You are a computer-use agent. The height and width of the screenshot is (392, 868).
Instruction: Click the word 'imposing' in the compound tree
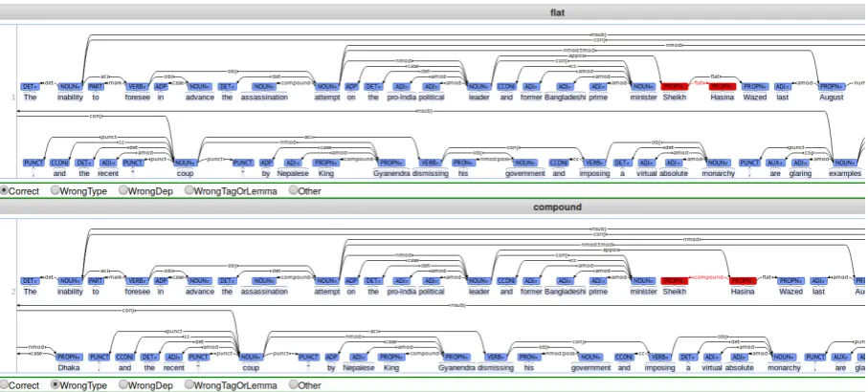659,367
